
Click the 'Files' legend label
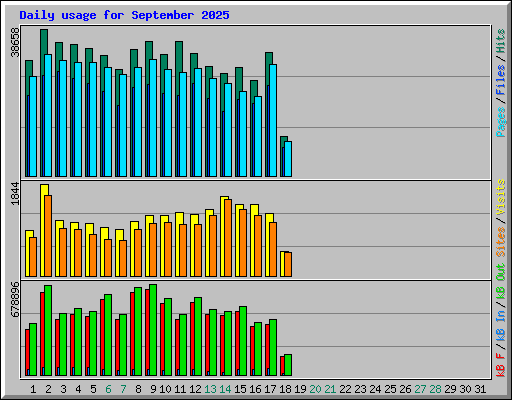501,80
